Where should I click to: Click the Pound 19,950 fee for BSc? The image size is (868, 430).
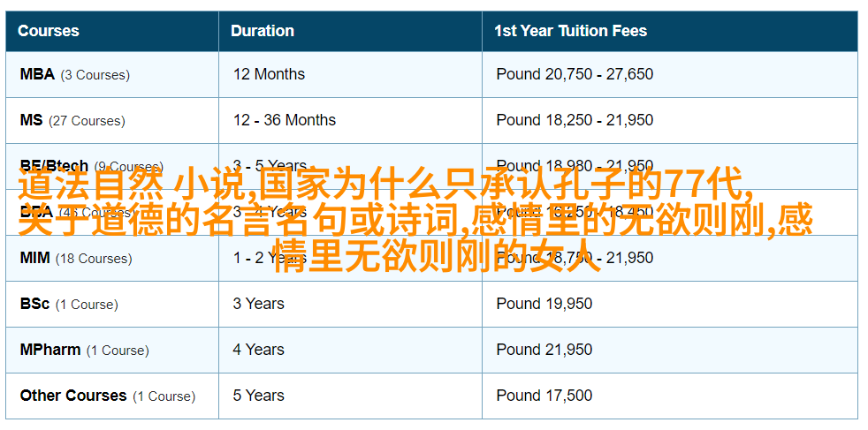[x=544, y=304]
